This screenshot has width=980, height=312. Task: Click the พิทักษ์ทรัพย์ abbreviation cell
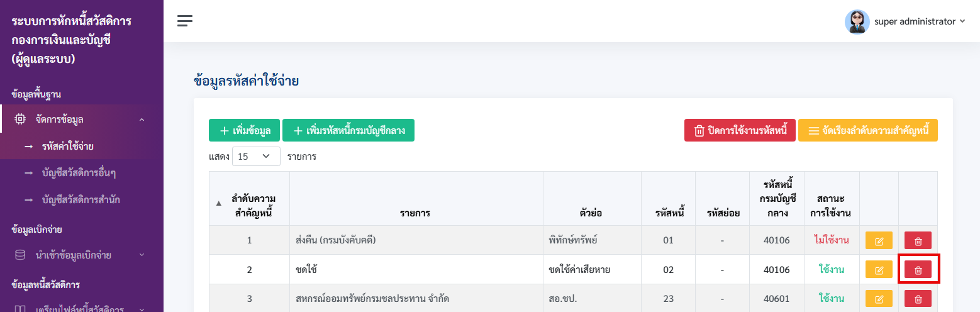pyautogui.click(x=592, y=240)
